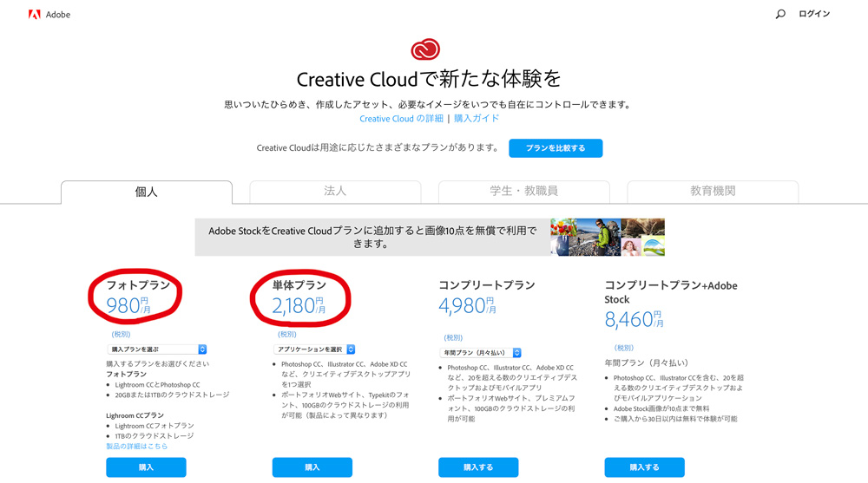Click the Creative Cloud logo icon

(425, 49)
